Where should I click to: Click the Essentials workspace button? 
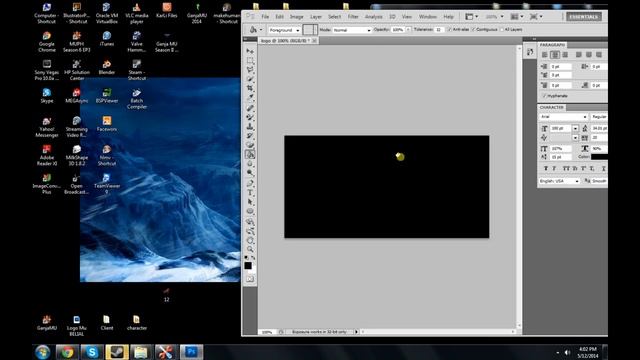click(x=584, y=17)
